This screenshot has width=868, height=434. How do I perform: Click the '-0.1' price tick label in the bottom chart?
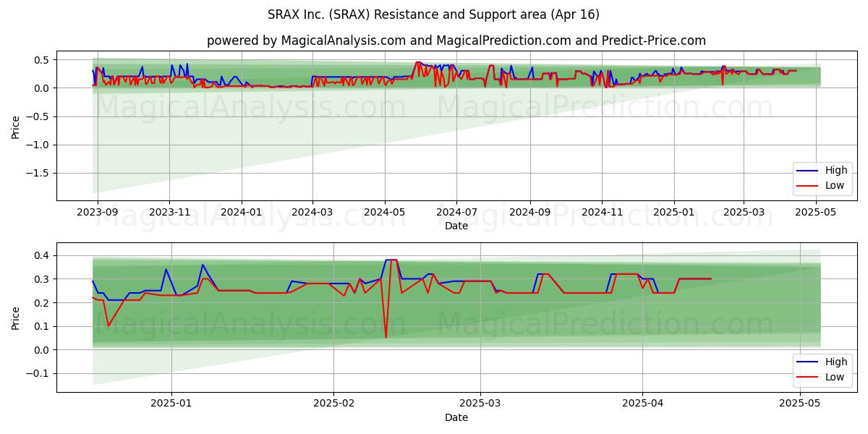pyautogui.click(x=40, y=374)
